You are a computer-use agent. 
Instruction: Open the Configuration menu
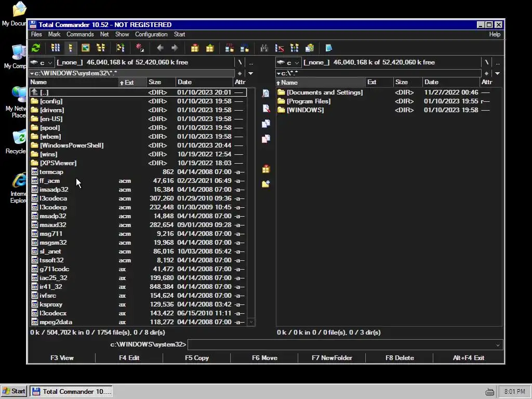pyautogui.click(x=151, y=34)
